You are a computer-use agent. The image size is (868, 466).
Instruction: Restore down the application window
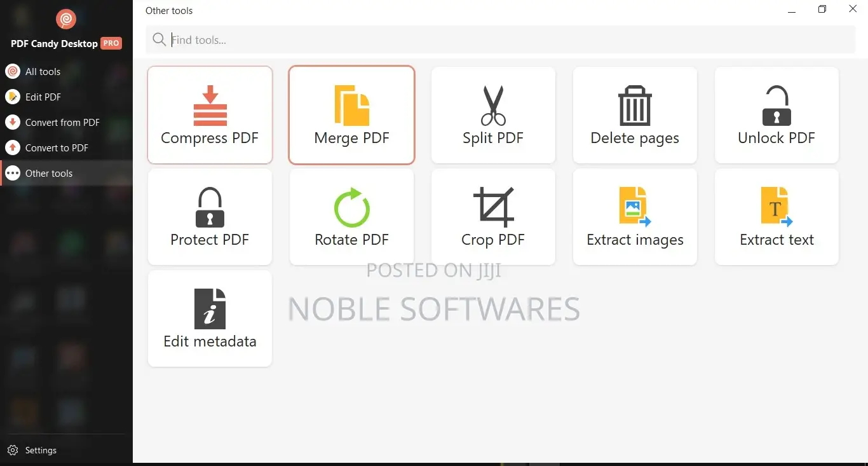(x=822, y=10)
